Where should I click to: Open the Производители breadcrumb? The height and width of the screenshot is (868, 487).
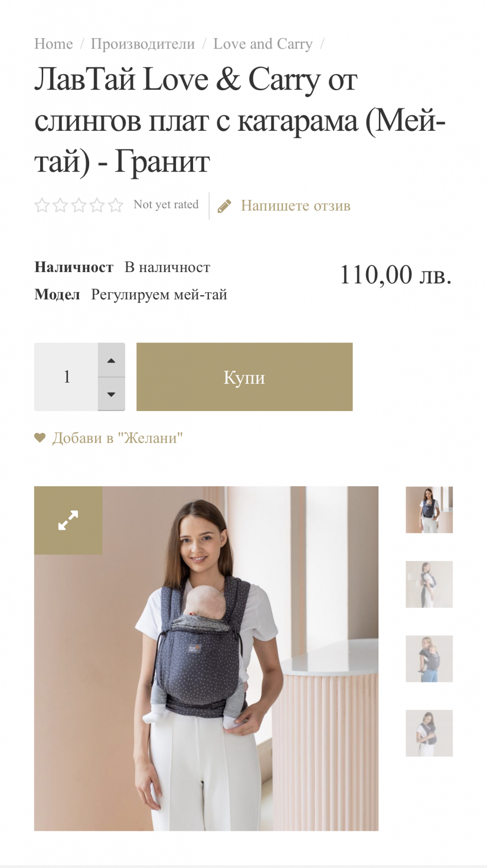[x=143, y=44]
